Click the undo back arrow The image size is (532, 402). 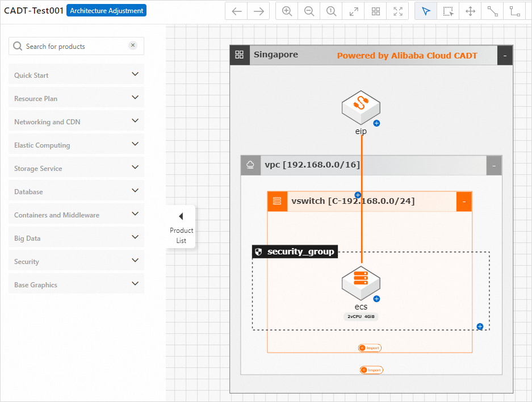pos(237,11)
